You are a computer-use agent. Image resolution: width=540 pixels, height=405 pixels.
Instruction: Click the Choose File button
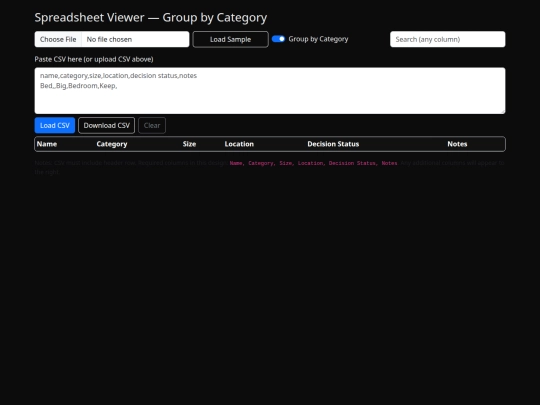pyautogui.click(x=58, y=39)
